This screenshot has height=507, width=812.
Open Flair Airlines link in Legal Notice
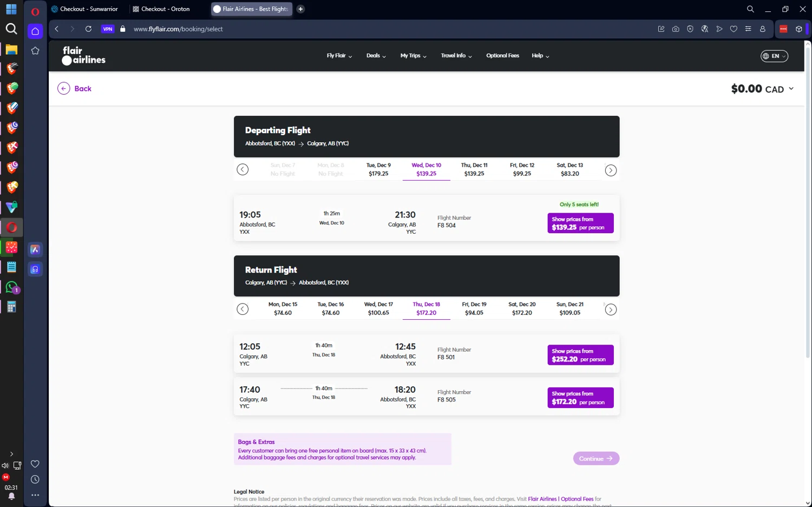[542, 499]
